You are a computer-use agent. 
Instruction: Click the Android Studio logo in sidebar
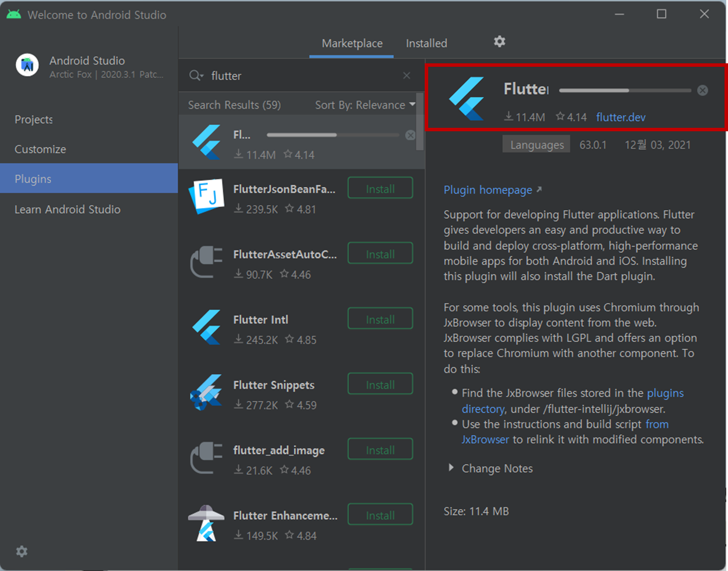click(x=27, y=66)
